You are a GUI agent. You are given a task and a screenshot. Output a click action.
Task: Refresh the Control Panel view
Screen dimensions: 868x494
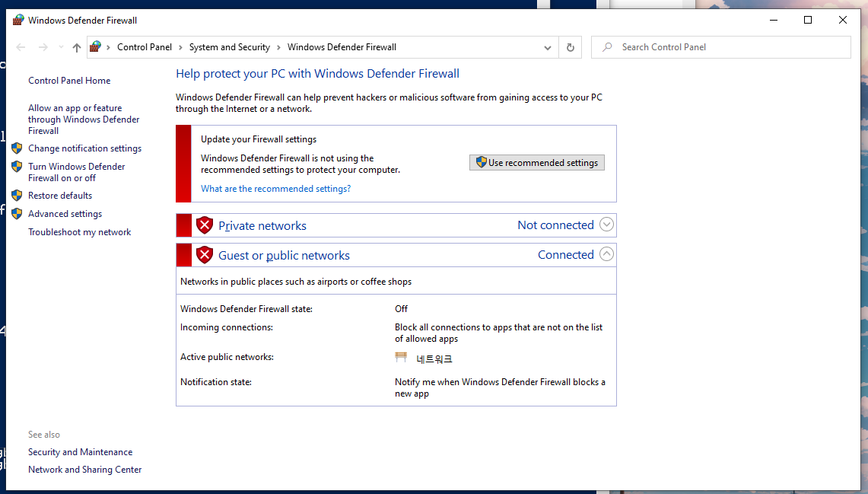click(x=571, y=48)
